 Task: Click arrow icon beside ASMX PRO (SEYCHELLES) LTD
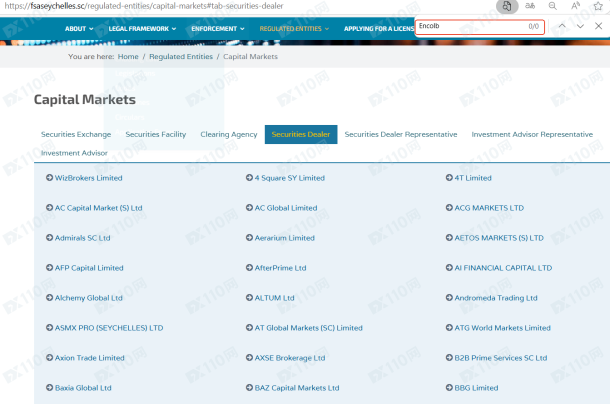point(49,327)
